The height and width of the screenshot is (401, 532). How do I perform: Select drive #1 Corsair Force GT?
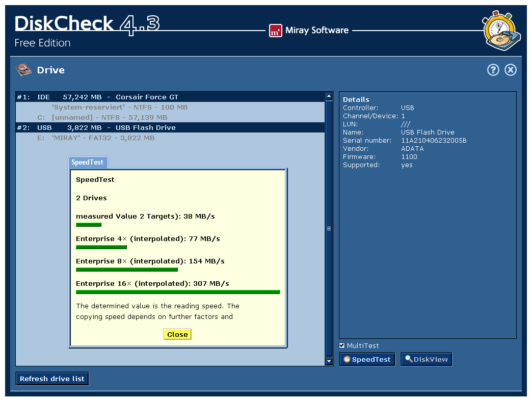170,97
